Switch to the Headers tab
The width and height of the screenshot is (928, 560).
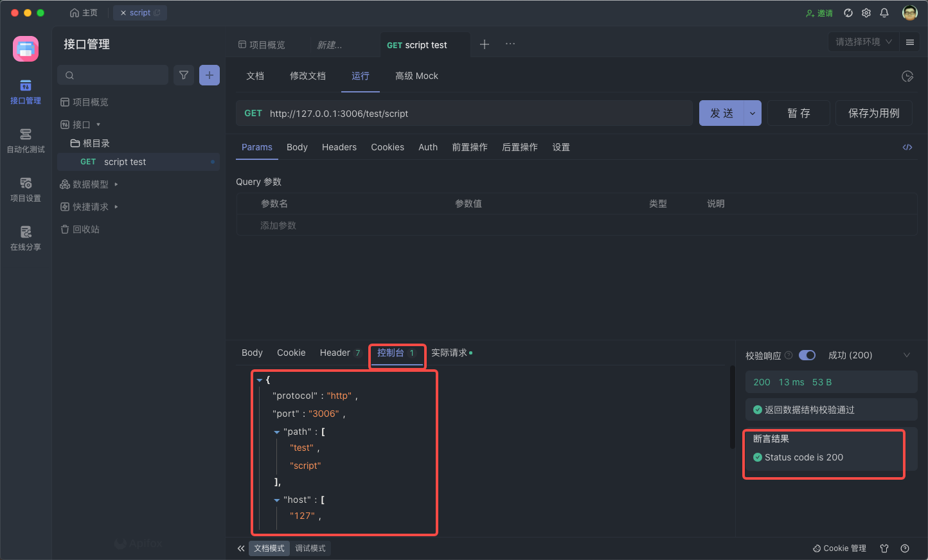pyautogui.click(x=339, y=146)
